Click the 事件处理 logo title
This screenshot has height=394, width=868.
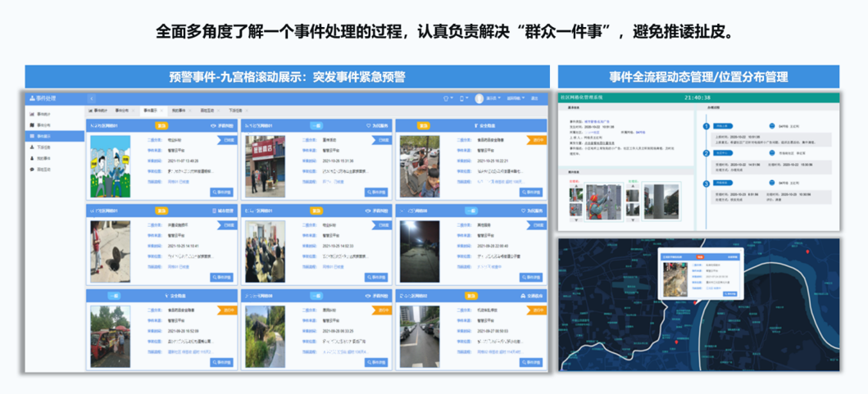click(x=43, y=98)
